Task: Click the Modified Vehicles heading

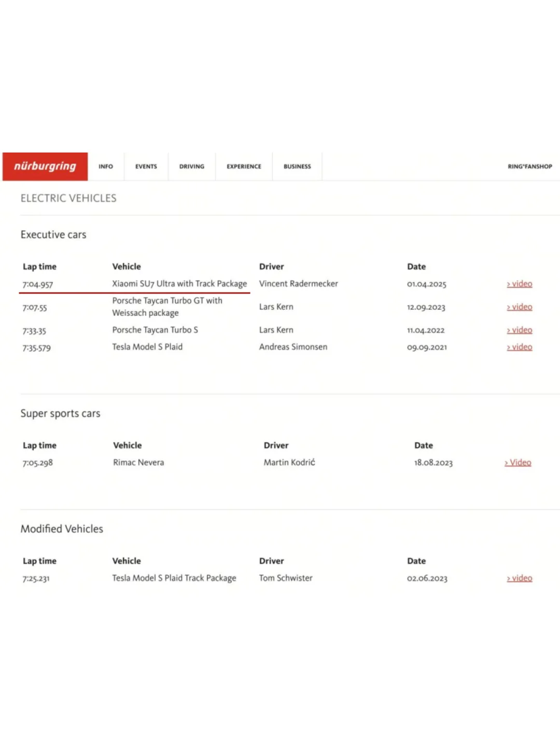Action: 62,529
